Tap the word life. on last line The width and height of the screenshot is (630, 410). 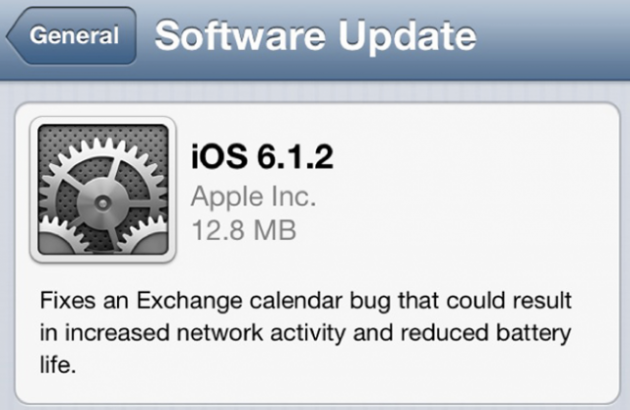pos(58,365)
